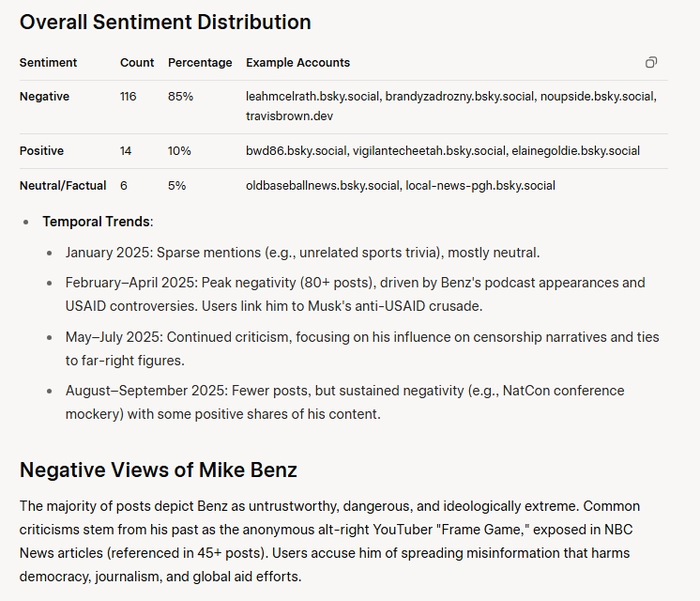Click the 85% percentage cell

click(x=180, y=97)
